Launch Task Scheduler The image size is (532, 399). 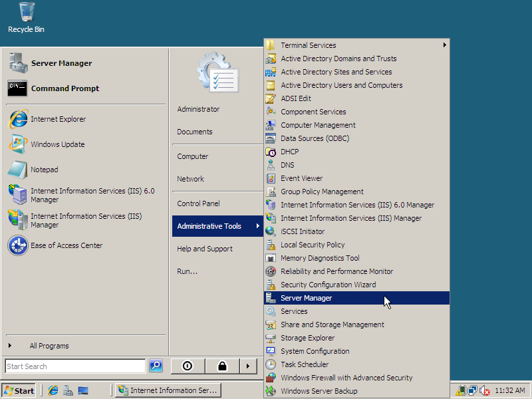pos(356,364)
